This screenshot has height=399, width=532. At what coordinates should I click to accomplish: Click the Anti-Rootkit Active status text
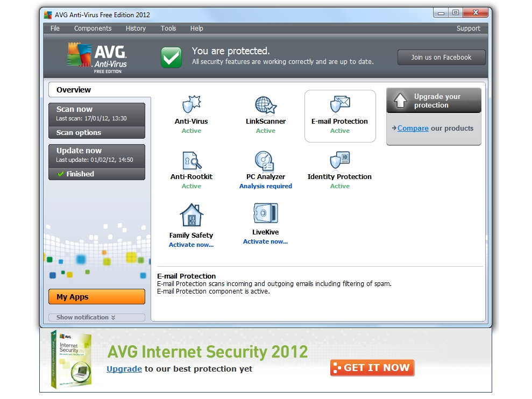191,186
